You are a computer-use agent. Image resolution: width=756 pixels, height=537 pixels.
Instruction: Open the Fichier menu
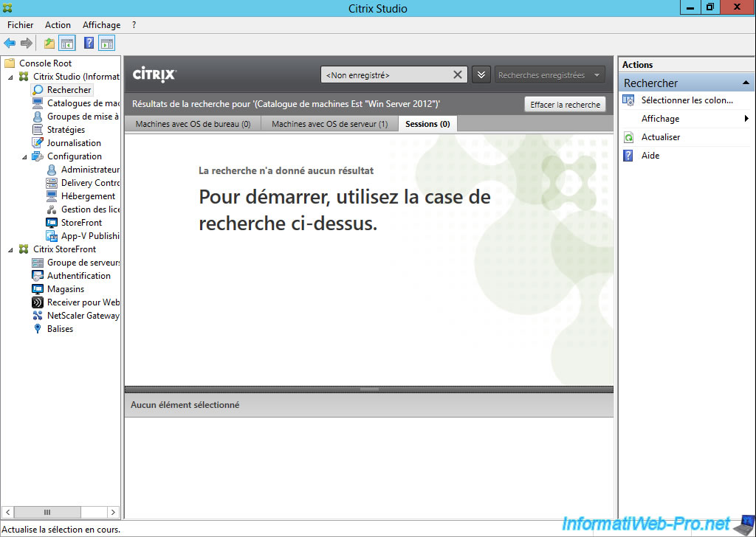(20, 25)
